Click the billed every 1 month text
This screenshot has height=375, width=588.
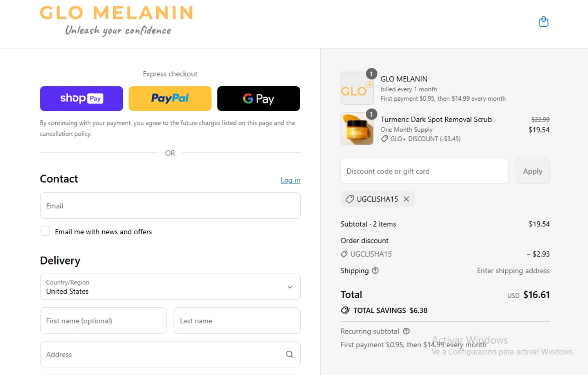(x=408, y=89)
